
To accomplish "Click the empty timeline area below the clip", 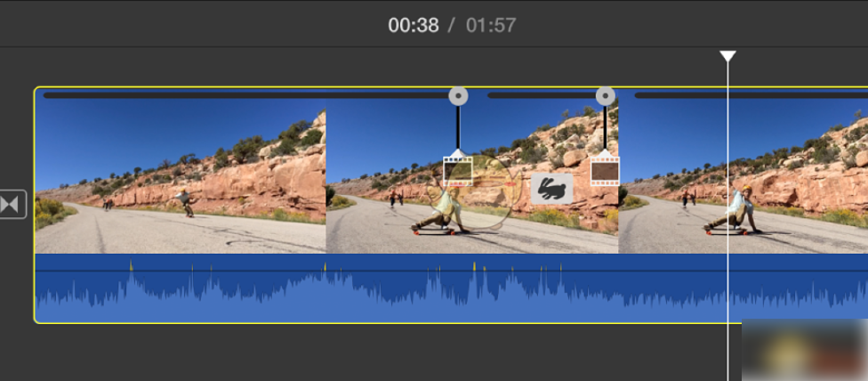I will (356, 352).
